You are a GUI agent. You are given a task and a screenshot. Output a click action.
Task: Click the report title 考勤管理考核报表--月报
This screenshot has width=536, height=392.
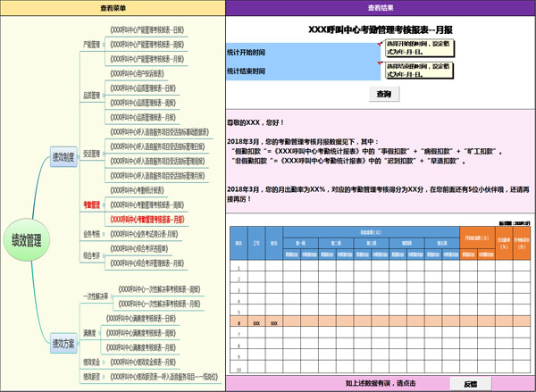pyautogui.click(x=381, y=29)
